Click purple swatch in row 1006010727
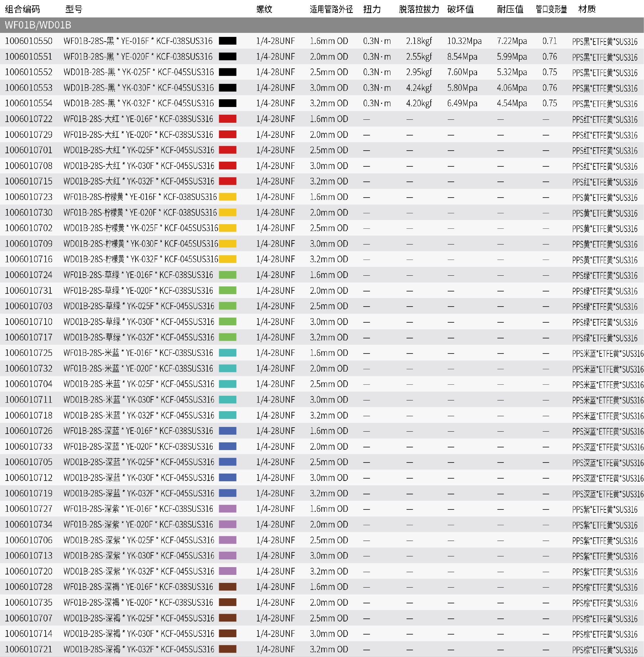The width and height of the screenshot is (644, 657). 227,508
